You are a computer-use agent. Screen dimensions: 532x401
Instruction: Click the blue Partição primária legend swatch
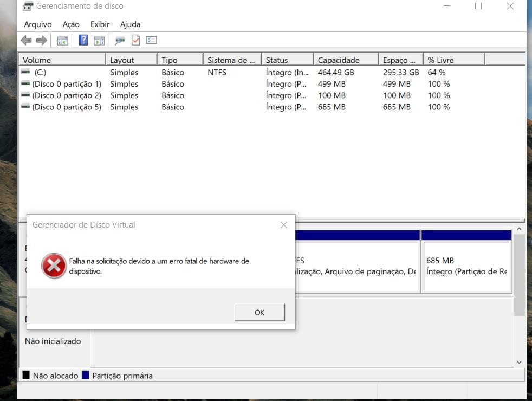[x=86, y=375]
